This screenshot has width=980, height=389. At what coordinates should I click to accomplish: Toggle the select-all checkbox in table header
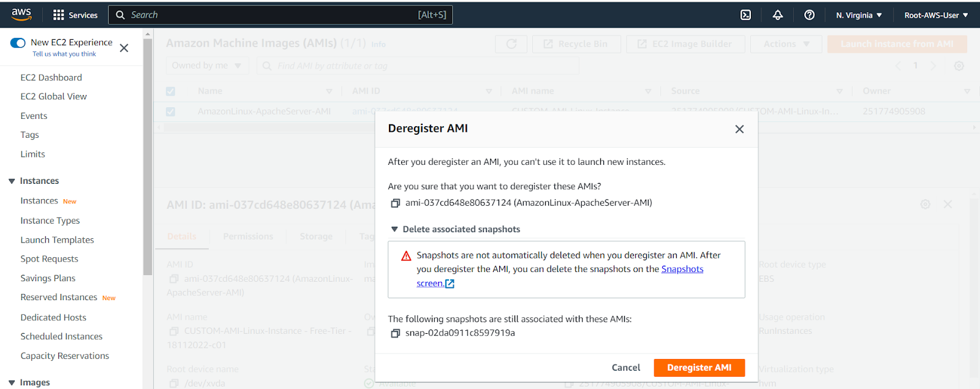[170, 91]
